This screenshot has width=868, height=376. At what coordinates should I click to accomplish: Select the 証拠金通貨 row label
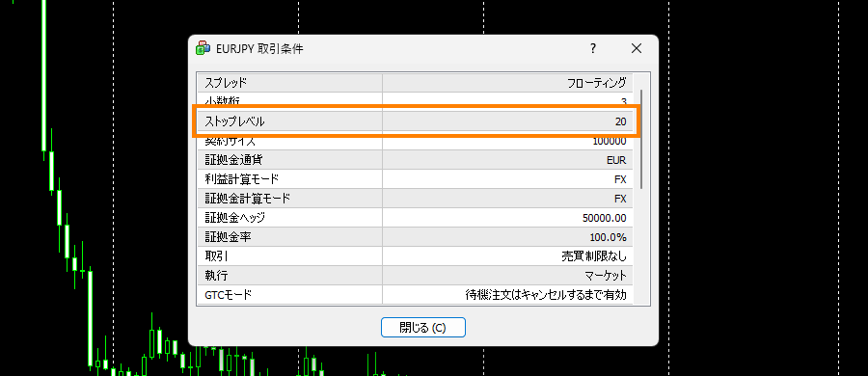pos(233,160)
